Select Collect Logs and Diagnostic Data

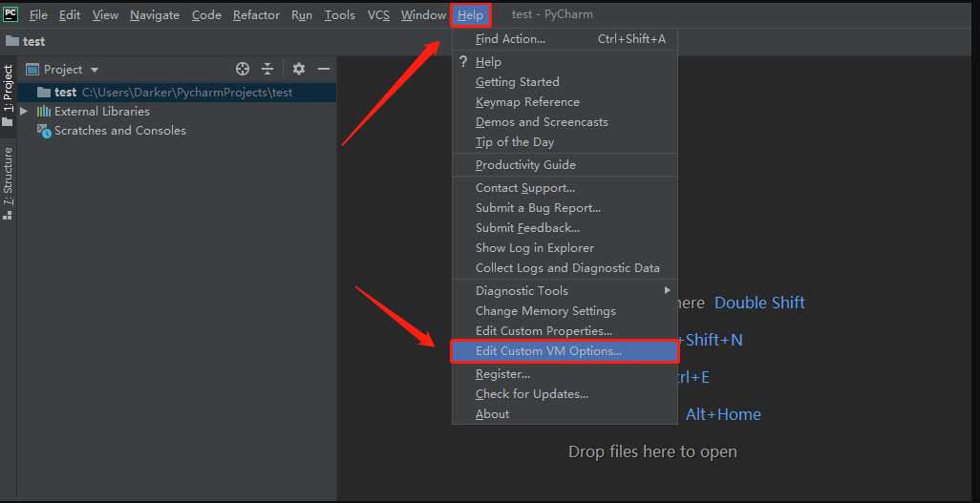tap(565, 268)
